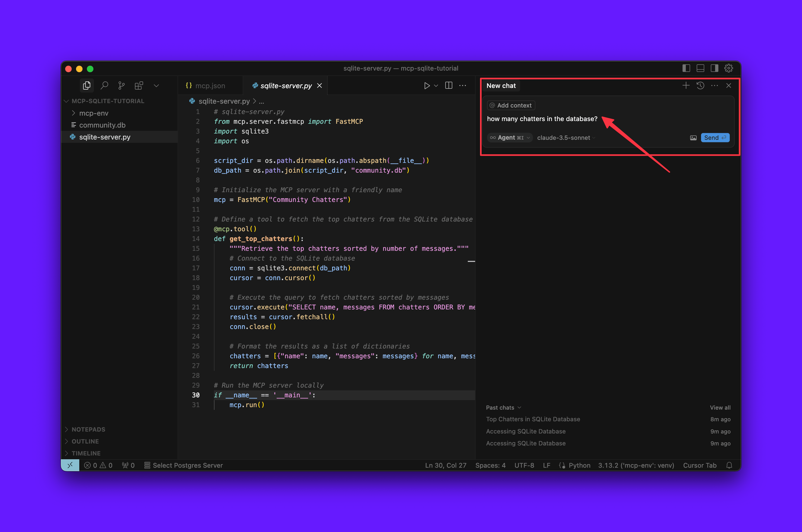
Task: Open Past chats dropdown
Action: 503,407
